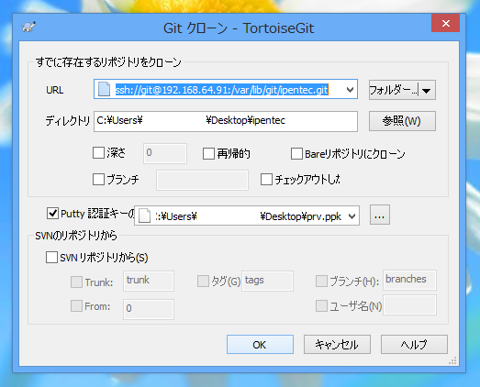The image size is (480, 387).
Task: Open help with ヘルプ button
Action: (414, 344)
